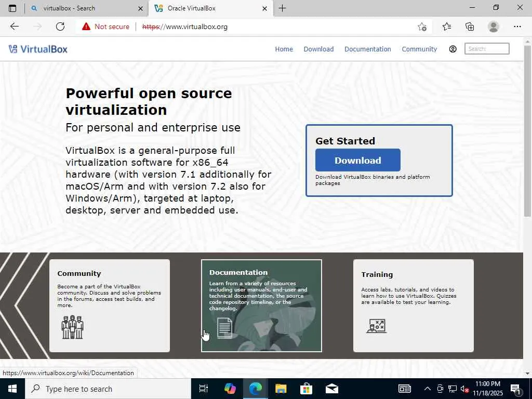Click the muted volume icon
This screenshot has width=532, height=399.
click(464, 389)
